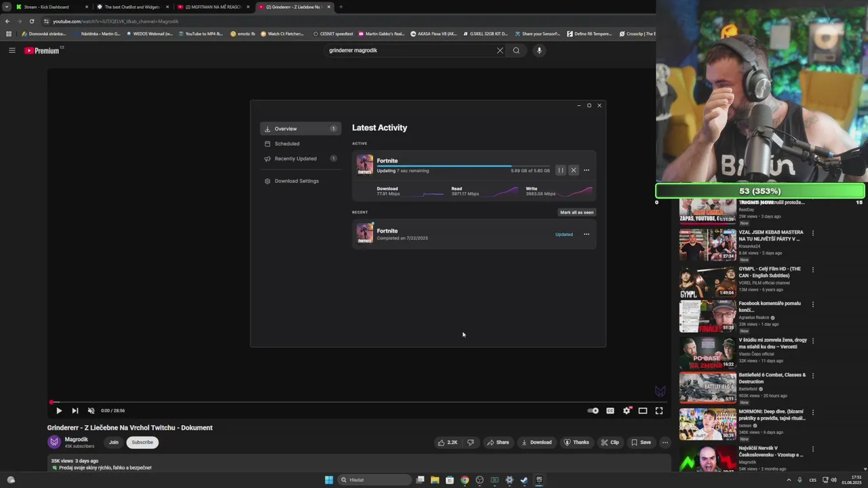
Task: Select the Recently Updated tab
Action: point(300,159)
